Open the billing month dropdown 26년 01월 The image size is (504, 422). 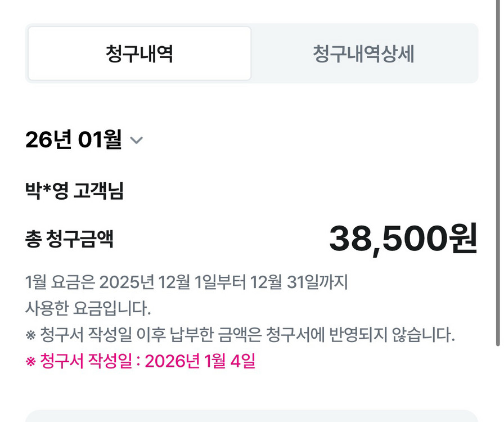point(76,141)
